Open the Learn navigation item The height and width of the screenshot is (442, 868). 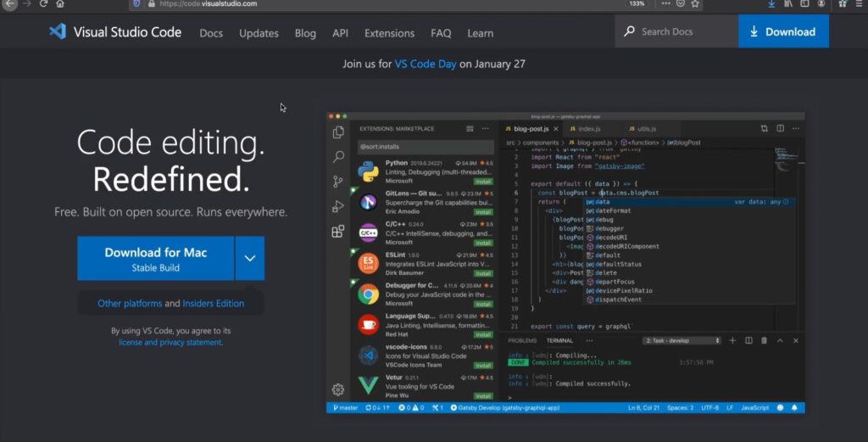pyautogui.click(x=480, y=33)
